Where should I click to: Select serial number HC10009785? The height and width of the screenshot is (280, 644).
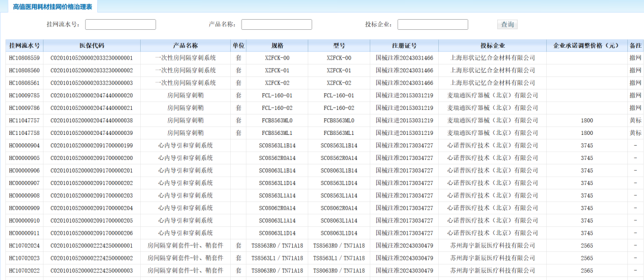(24, 96)
